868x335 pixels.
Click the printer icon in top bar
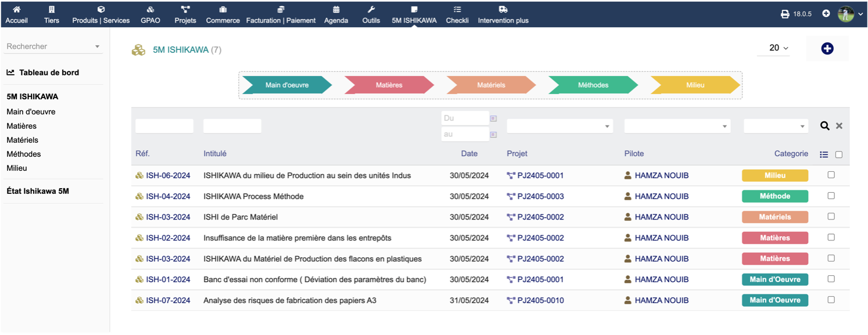click(x=785, y=14)
